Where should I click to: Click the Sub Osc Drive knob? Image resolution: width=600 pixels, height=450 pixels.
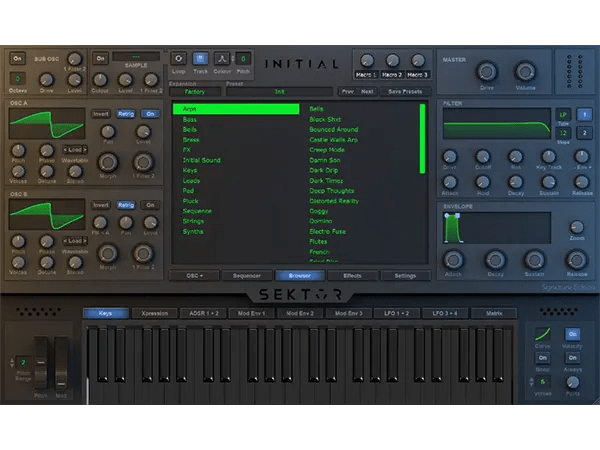(46, 80)
